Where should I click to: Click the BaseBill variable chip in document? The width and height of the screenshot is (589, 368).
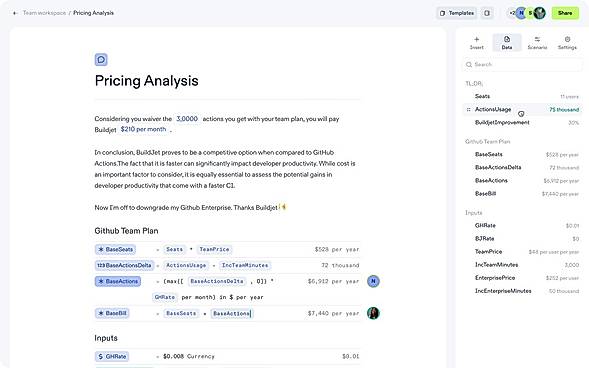112,313
